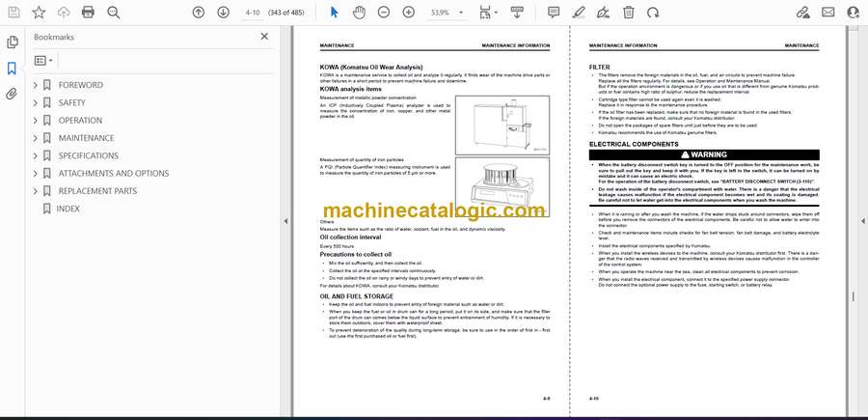Jump to the INDEX bookmark
This screenshot has width=868, height=420.
(x=68, y=209)
